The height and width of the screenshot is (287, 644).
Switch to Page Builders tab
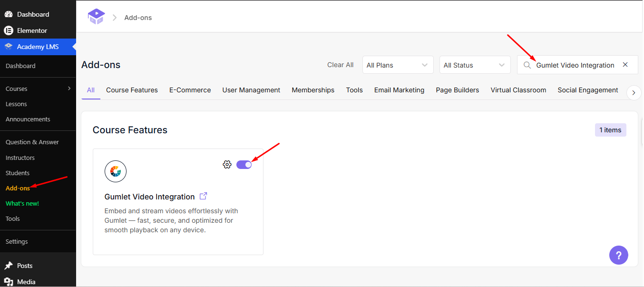(x=458, y=90)
